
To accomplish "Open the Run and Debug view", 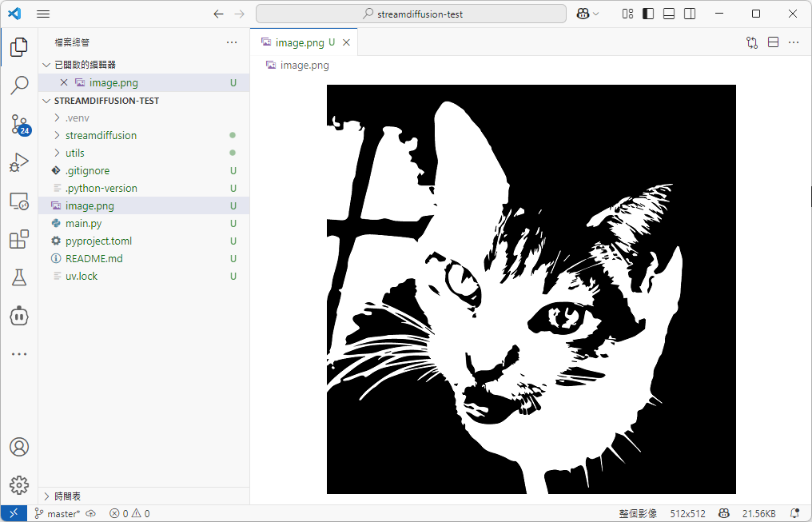I will 19,162.
